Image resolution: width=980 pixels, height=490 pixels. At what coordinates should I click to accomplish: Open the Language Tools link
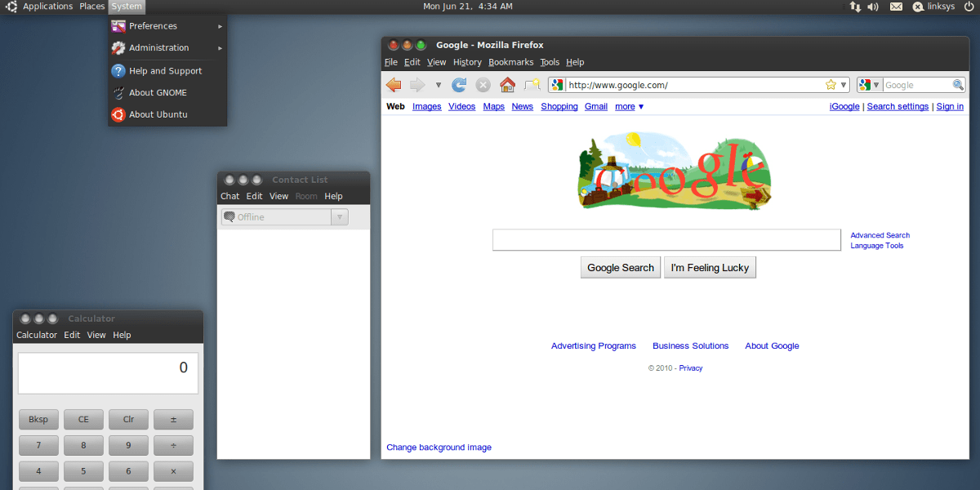click(877, 246)
